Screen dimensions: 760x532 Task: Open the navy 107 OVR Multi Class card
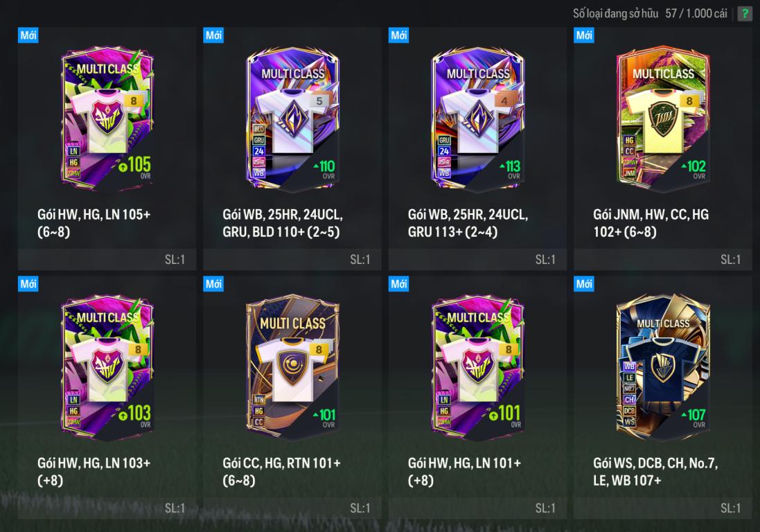click(663, 366)
